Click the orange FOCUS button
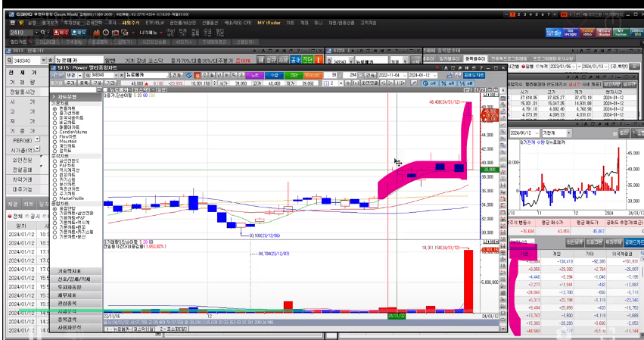 pyautogui.click(x=312, y=75)
